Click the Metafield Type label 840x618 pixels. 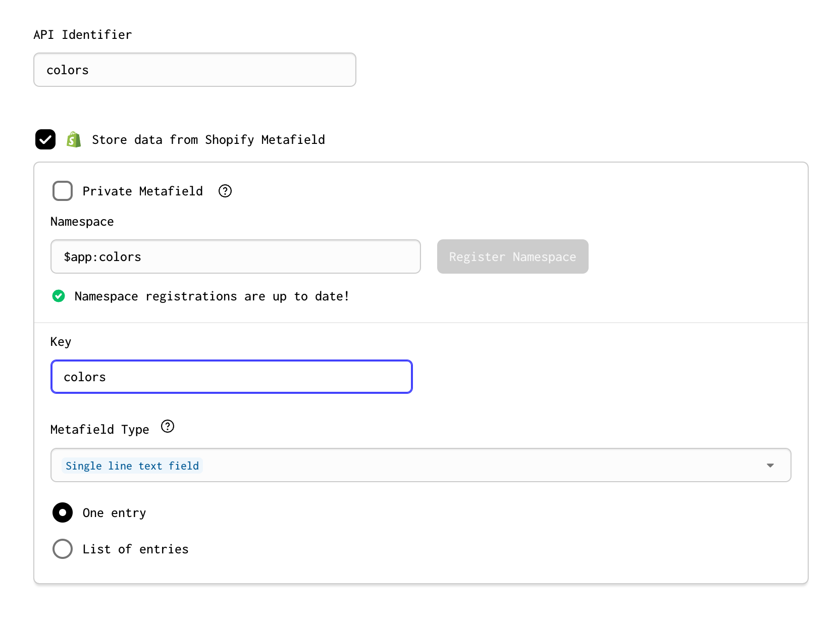pyautogui.click(x=100, y=430)
